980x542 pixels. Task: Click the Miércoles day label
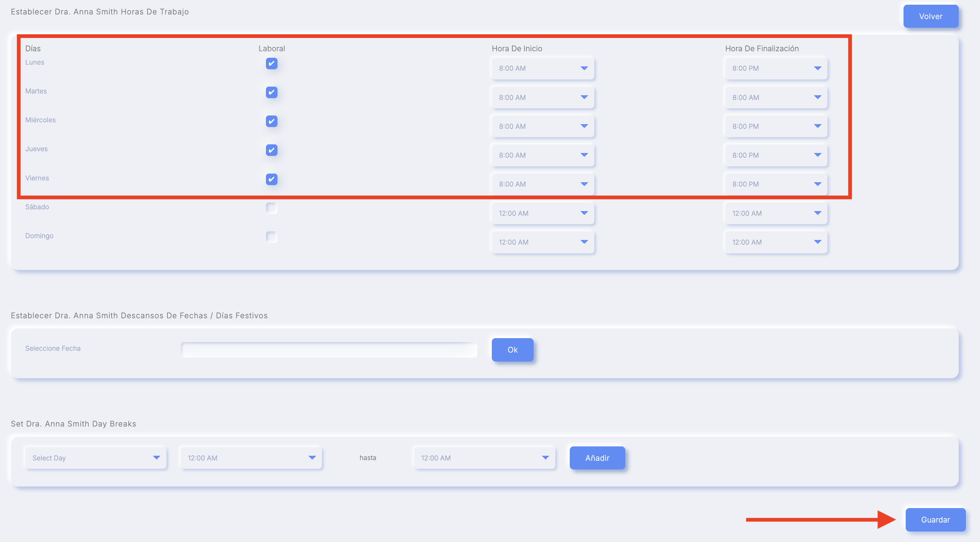point(40,120)
